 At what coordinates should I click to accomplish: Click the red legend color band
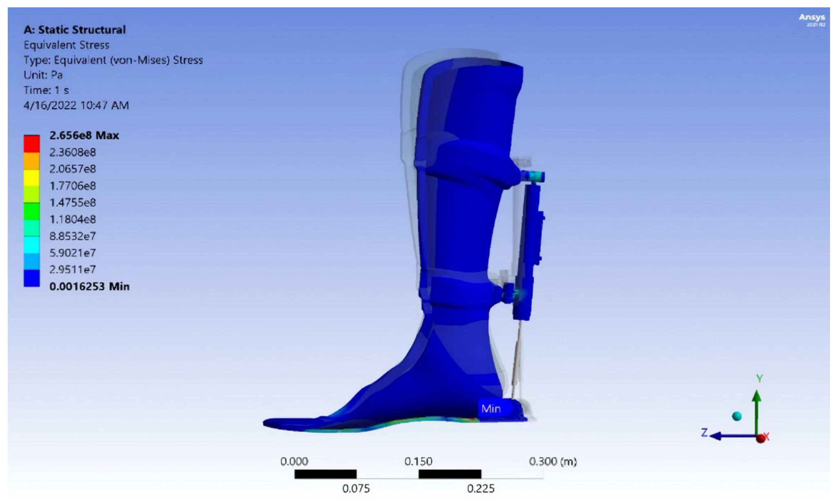click(x=31, y=143)
